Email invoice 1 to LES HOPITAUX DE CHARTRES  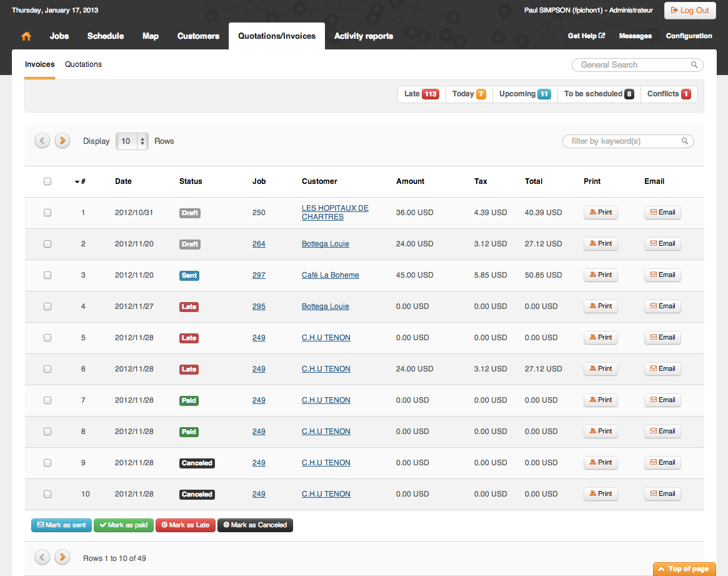click(x=662, y=212)
